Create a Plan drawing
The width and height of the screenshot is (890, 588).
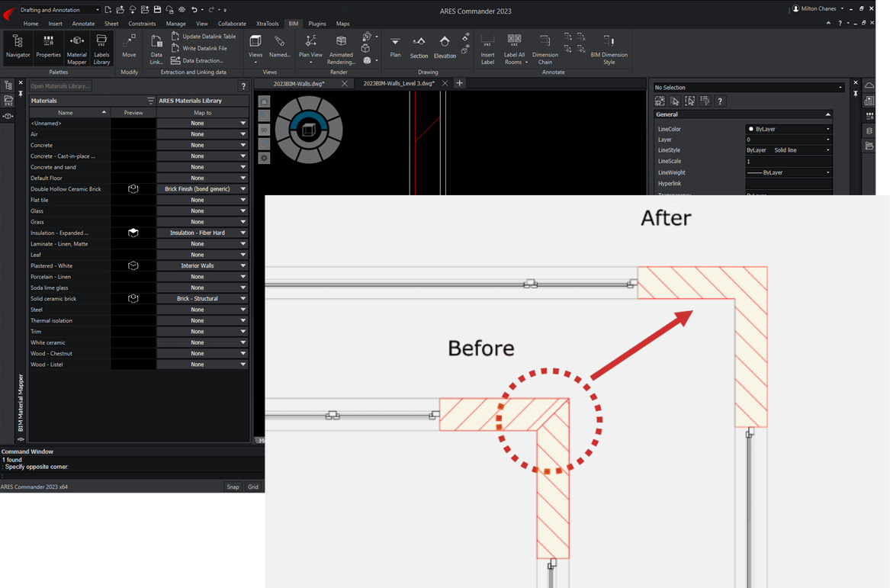click(395, 47)
